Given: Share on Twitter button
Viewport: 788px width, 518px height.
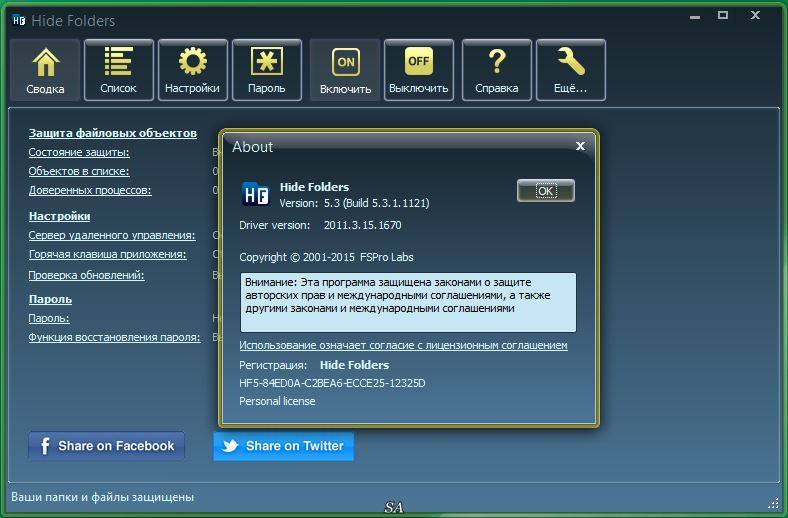Looking at the screenshot, I should coord(283,446).
